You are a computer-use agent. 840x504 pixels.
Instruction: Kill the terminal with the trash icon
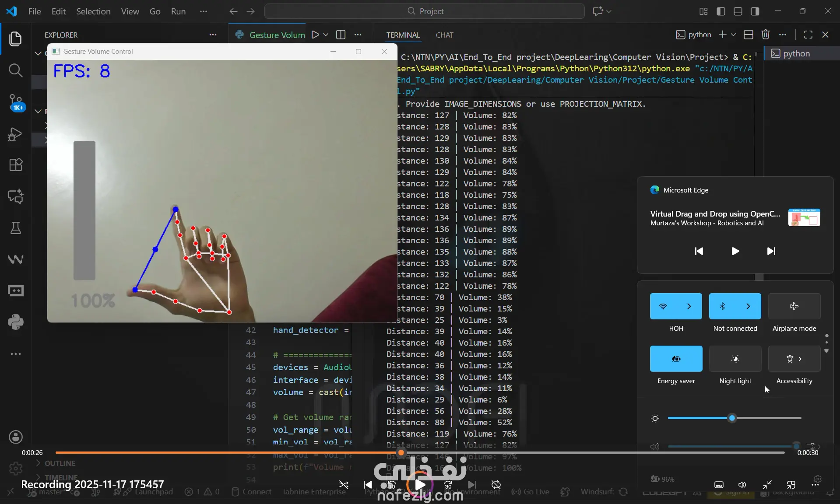(766, 35)
